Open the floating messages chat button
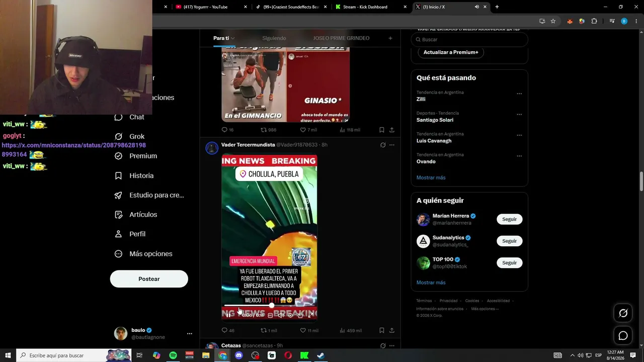 point(623,335)
